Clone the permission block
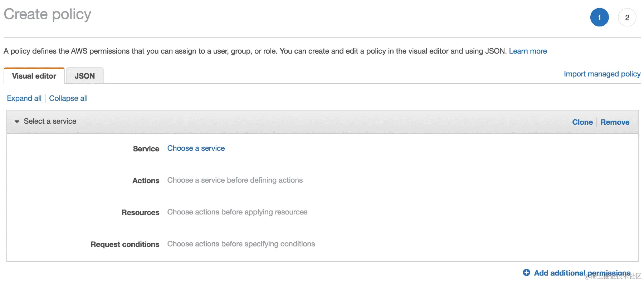 pyautogui.click(x=582, y=122)
